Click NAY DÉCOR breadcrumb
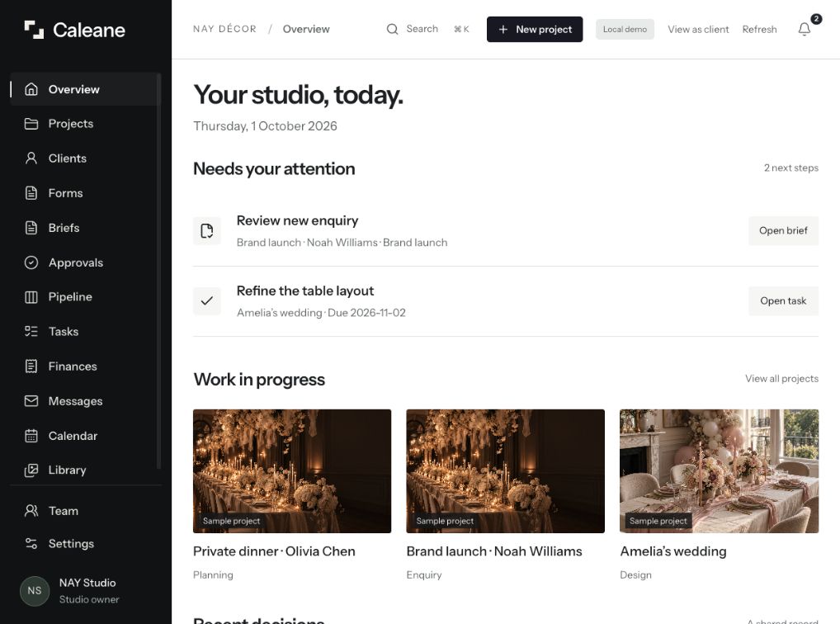 pyautogui.click(x=225, y=29)
